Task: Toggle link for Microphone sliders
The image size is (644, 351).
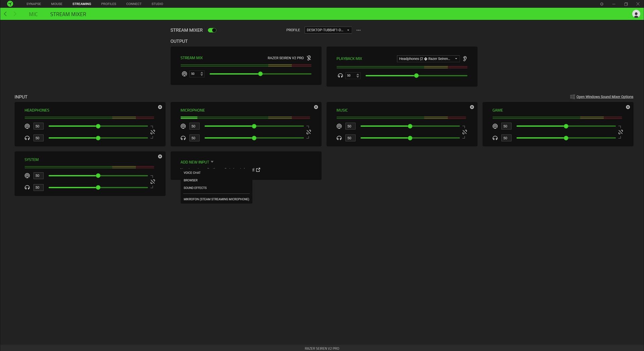Action: pos(309,132)
